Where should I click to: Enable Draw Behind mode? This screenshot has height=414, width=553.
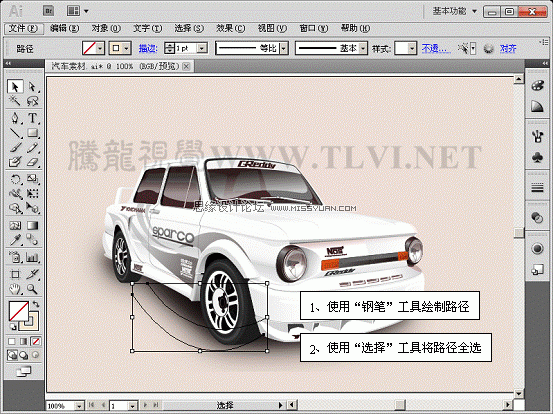click(x=24, y=354)
